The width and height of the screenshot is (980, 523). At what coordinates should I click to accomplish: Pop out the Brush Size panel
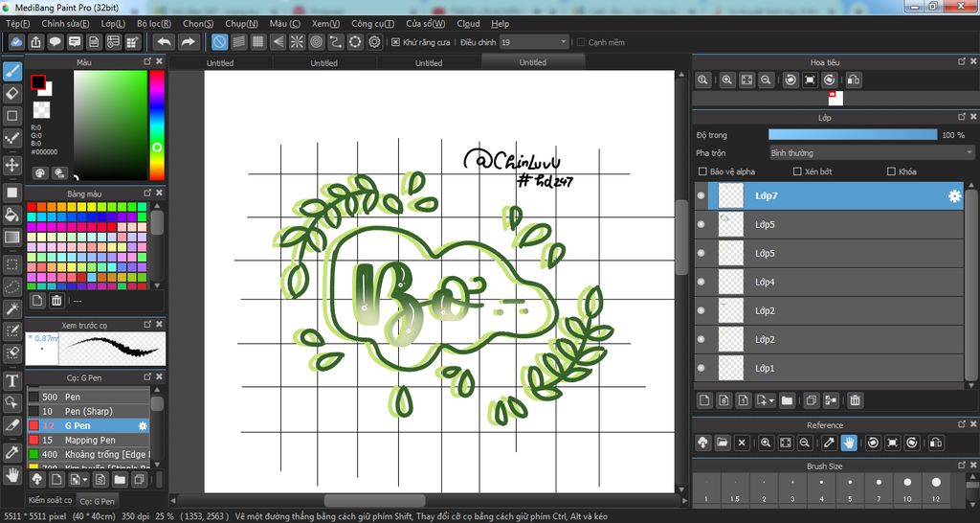(961, 466)
